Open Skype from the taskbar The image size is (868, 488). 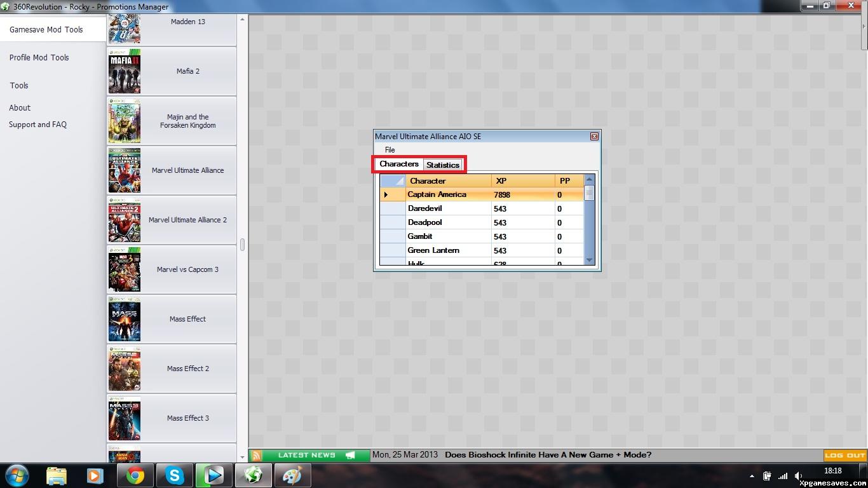(x=174, y=475)
